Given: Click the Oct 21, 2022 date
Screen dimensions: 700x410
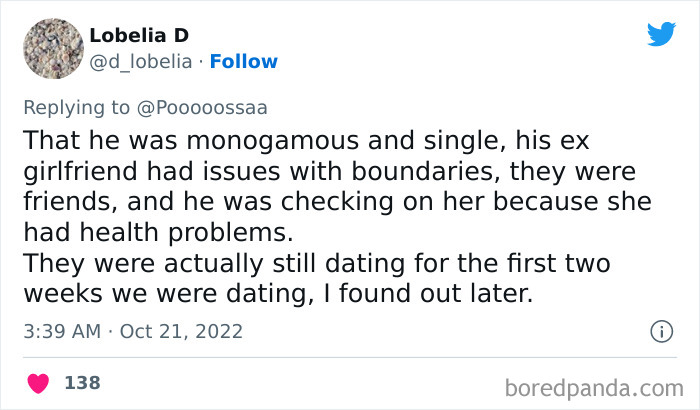Looking at the screenshot, I should click(181, 331).
